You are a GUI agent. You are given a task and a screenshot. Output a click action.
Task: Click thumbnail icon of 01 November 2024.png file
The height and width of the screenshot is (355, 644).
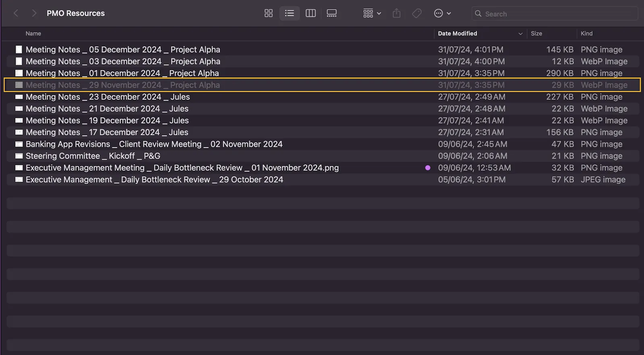19,168
